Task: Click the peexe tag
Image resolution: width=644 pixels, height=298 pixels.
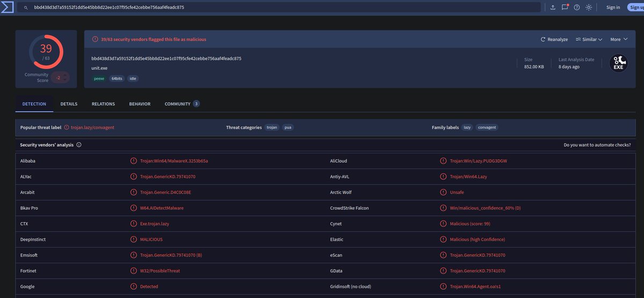Action: [x=99, y=78]
